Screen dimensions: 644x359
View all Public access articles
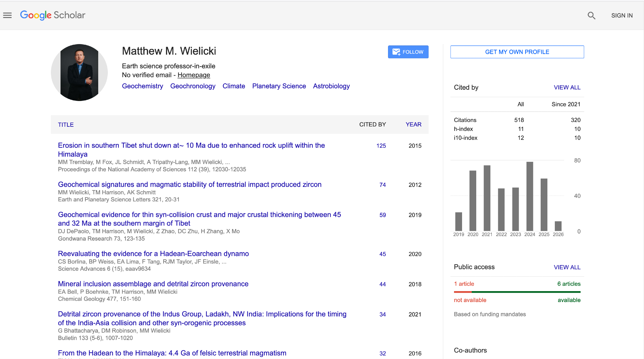(x=567, y=267)
